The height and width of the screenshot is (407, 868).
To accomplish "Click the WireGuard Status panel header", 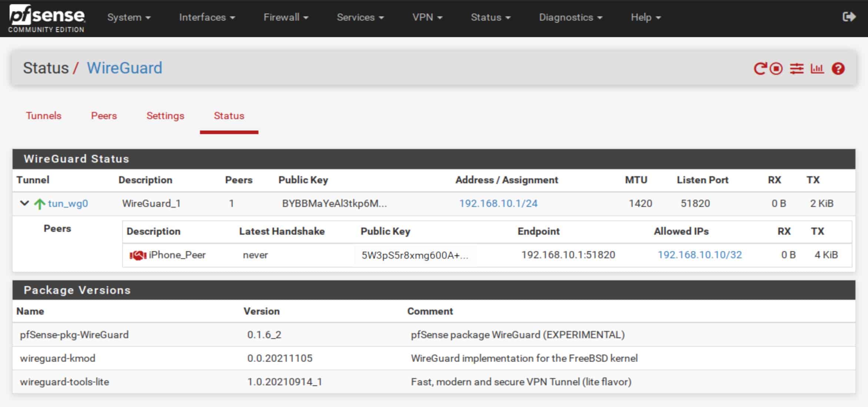I will (434, 159).
